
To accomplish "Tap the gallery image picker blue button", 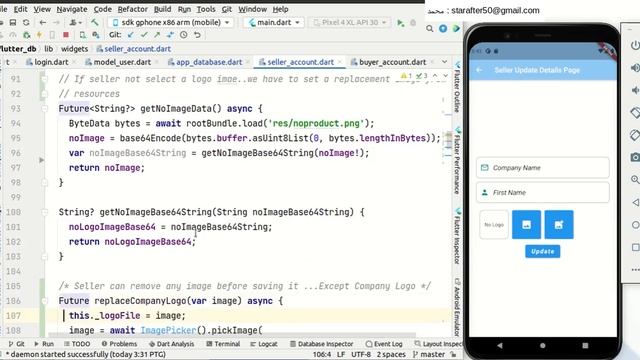I will pos(527,224).
